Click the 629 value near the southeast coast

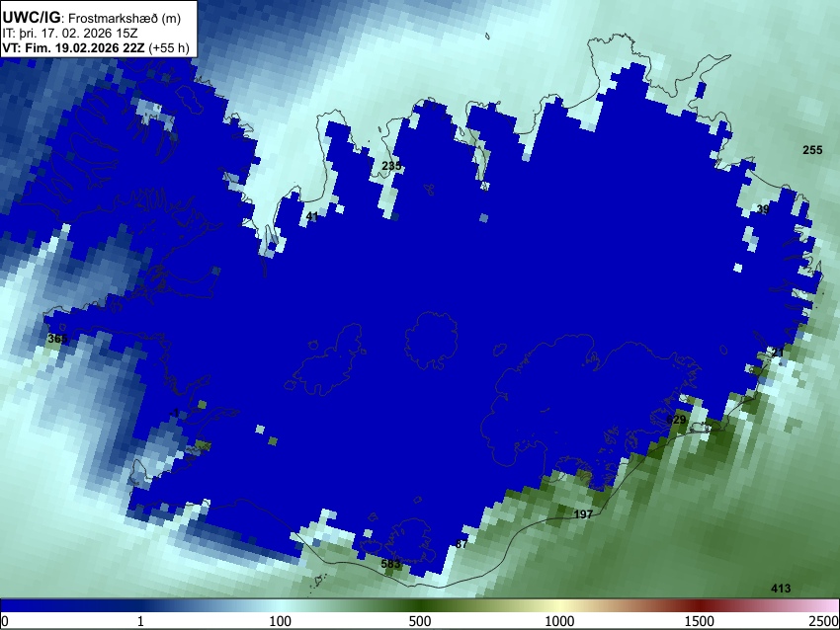(x=676, y=420)
